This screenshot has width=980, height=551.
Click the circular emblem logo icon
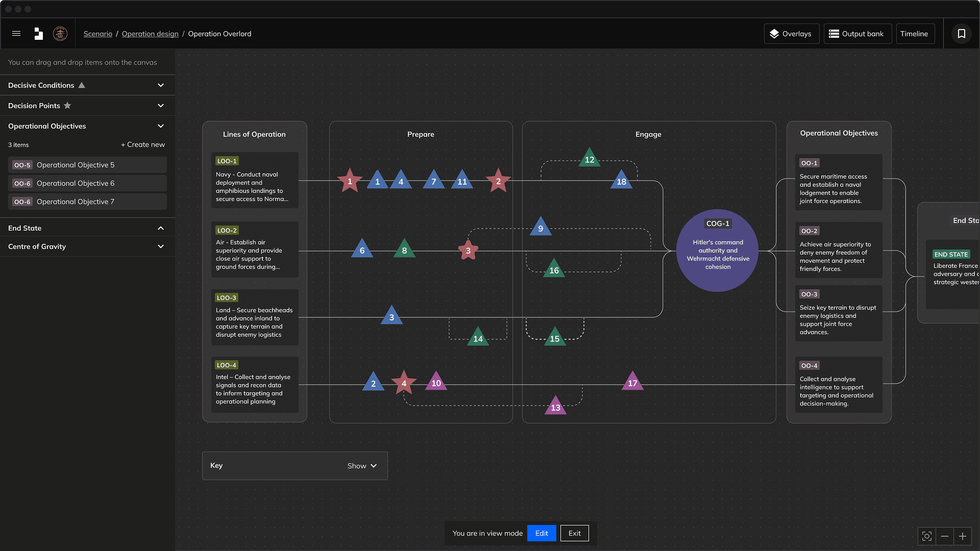point(60,34)
